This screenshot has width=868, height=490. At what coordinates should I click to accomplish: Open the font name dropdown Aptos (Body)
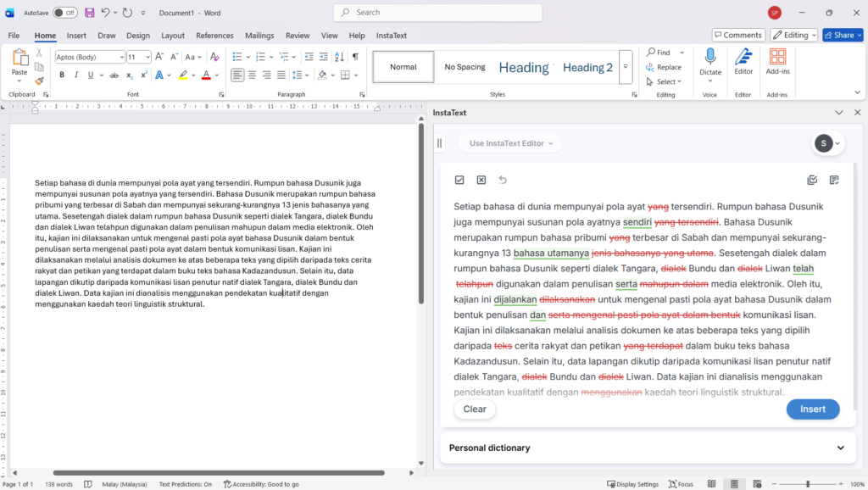(x=89, y=57)
